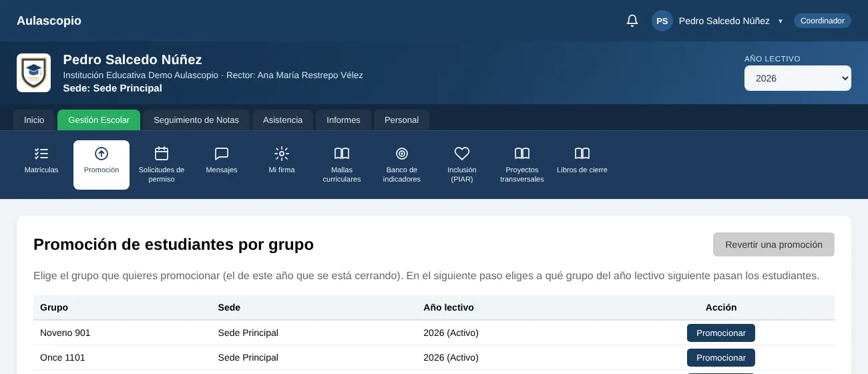Click 2026 (Activo) in Once 1101 row
Screen dimensions: 868x374
451,357
